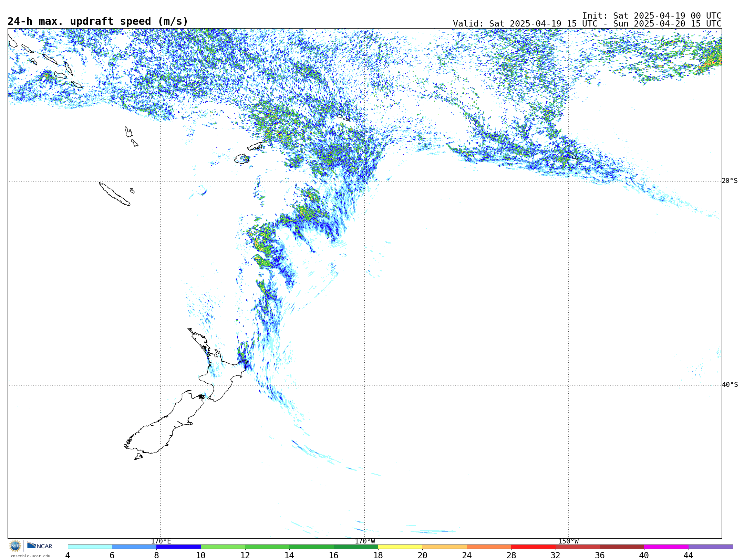Select the light cyan 4–6 colorbar segment
Viewport: 744px width, 560px height.
[x=90, y=547]
